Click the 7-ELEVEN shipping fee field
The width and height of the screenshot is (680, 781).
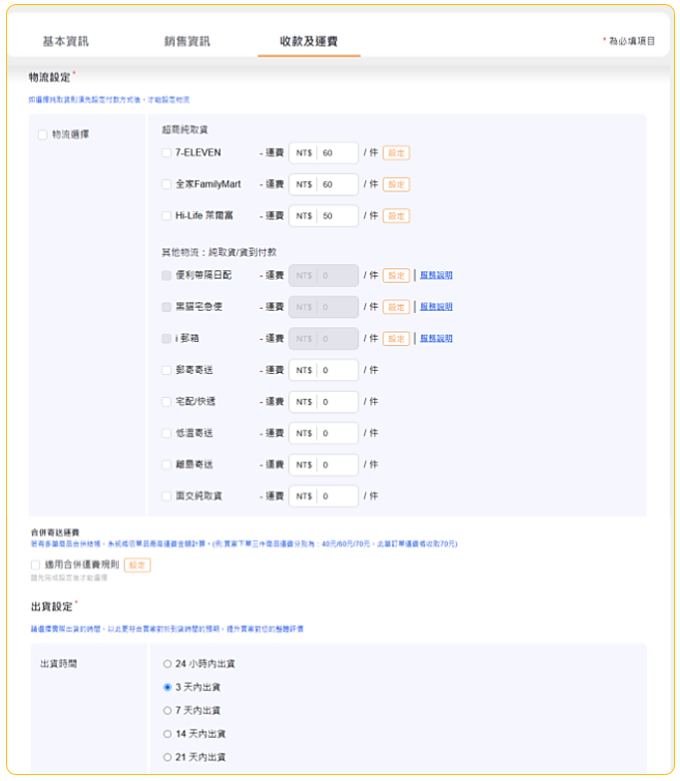[x=337, y=153]
